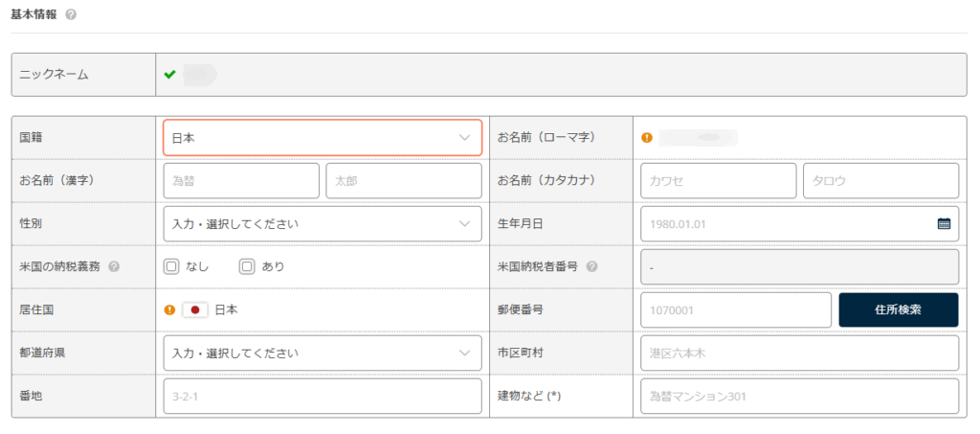
Task: Click the 住所検索 button
Action: click(898, 309)
